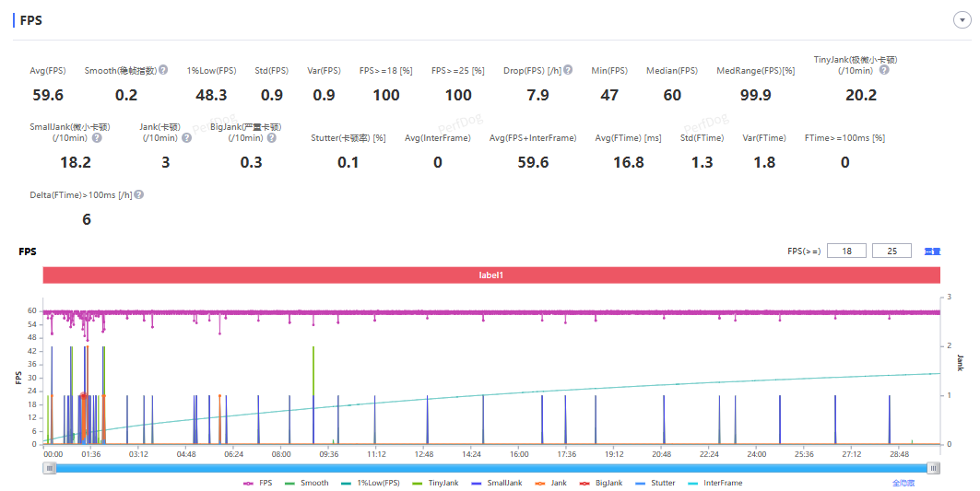Toggle TinyJank series in legend
980x491 pixels.
pos(435,483)
